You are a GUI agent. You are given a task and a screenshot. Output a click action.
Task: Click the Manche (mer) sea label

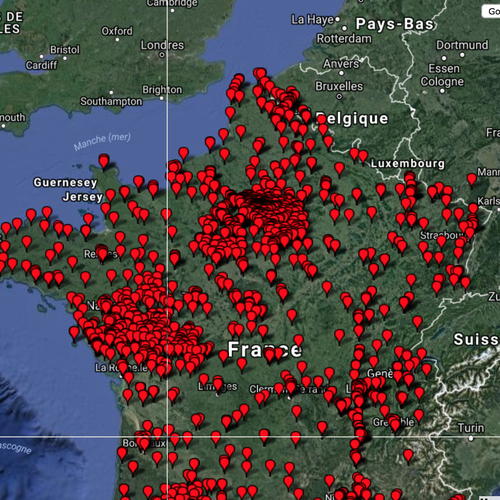tap(102, 141)
